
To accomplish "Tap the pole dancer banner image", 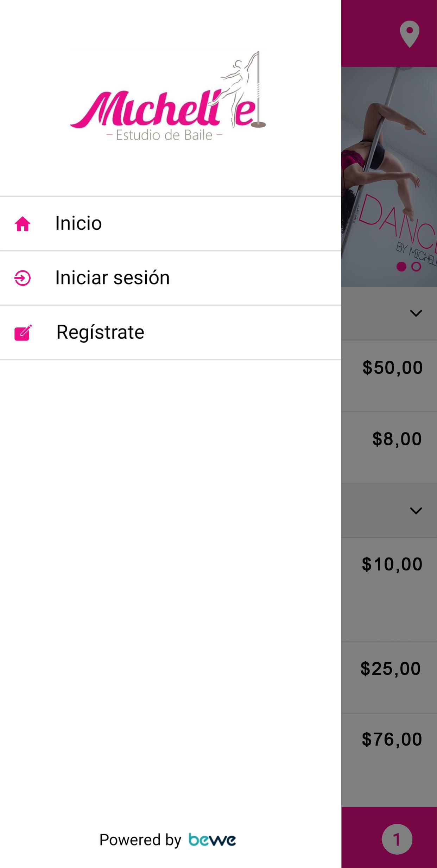I will click(x=389, y=177).
